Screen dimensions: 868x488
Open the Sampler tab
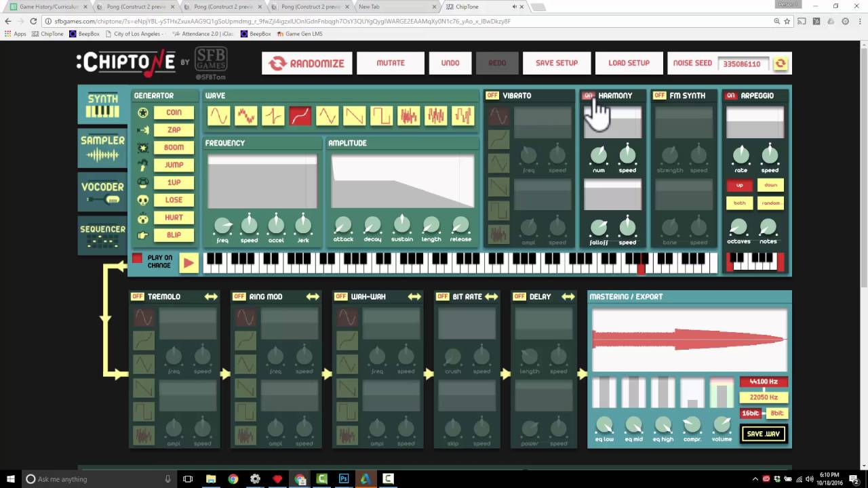click(102, 148)
